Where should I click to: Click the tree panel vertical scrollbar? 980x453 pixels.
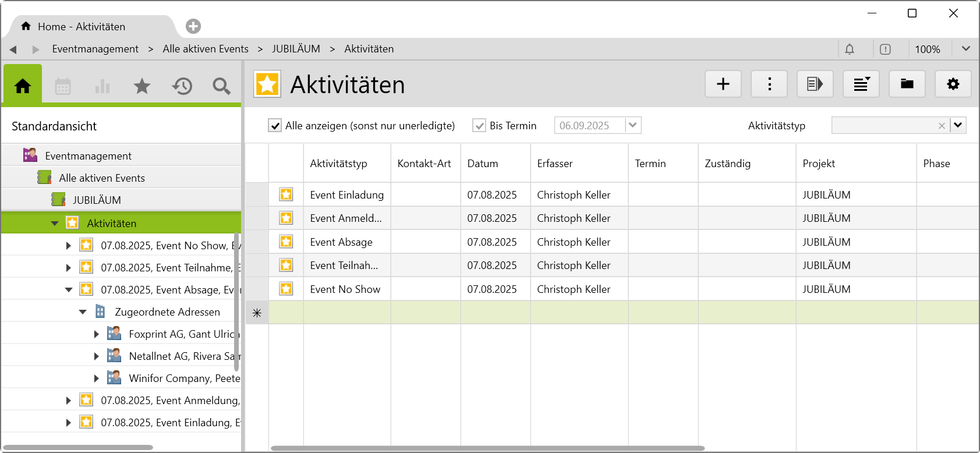pos(236,302)
